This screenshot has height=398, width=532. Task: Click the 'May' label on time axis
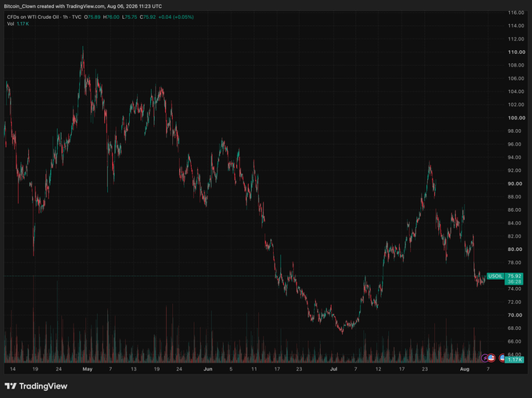click(88, 369)
